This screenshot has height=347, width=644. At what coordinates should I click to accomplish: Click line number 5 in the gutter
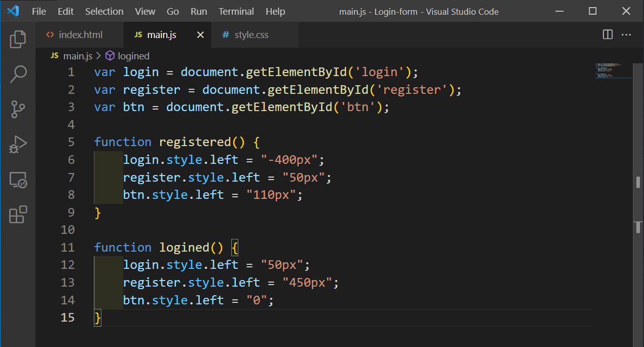coord(71,142)
